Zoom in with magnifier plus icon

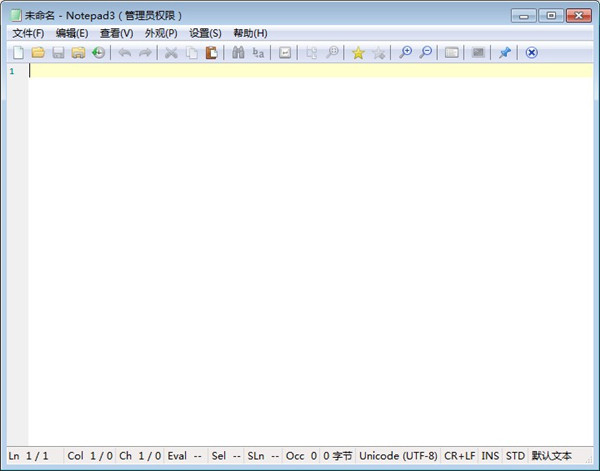pyautogui.click(x=405, y=52)
